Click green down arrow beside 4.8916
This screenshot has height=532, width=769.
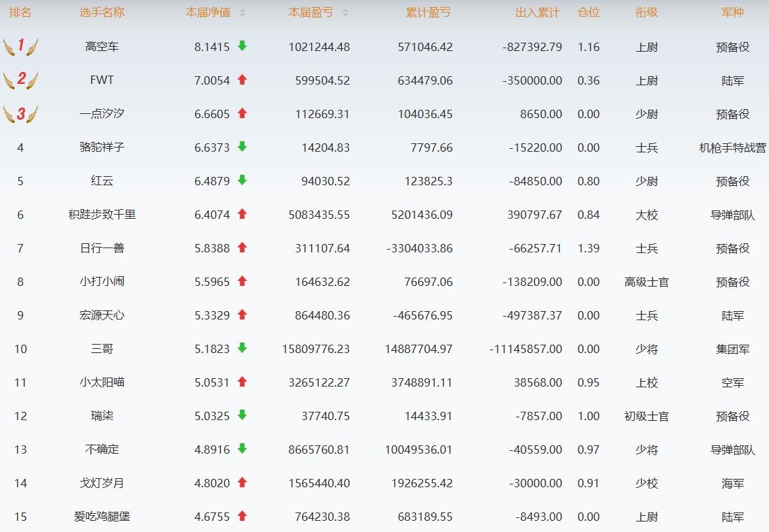[x=243, y=449]
